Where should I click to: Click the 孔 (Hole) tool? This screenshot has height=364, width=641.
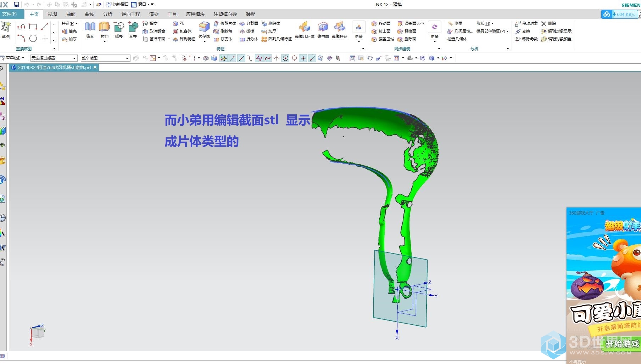pyautogui.click(x=179, y=23)
